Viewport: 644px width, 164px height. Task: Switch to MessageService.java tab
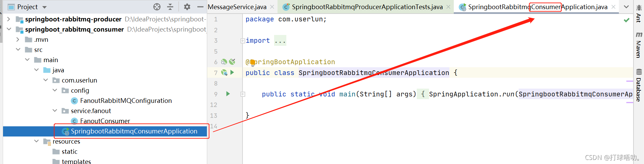237,7
